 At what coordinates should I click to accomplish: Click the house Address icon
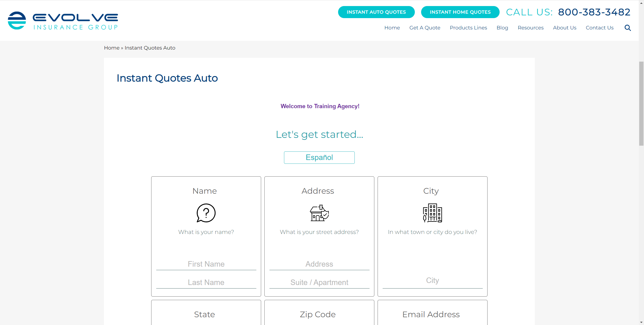point(319,213)
